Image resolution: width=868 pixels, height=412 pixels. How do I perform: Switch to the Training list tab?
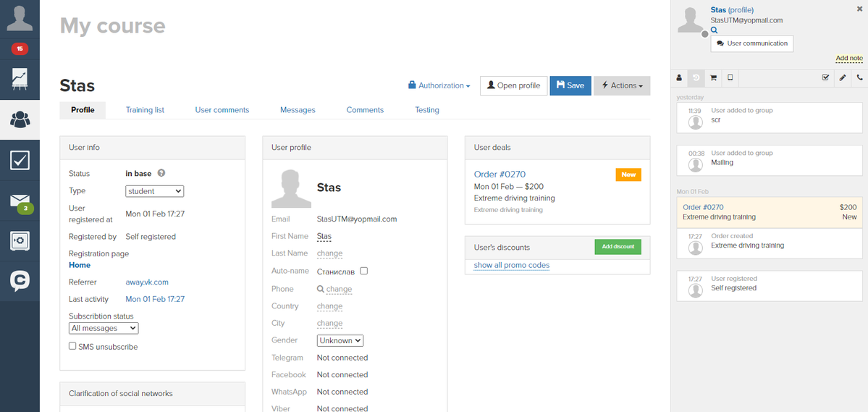pyautogui.click(x=145, y=110)
